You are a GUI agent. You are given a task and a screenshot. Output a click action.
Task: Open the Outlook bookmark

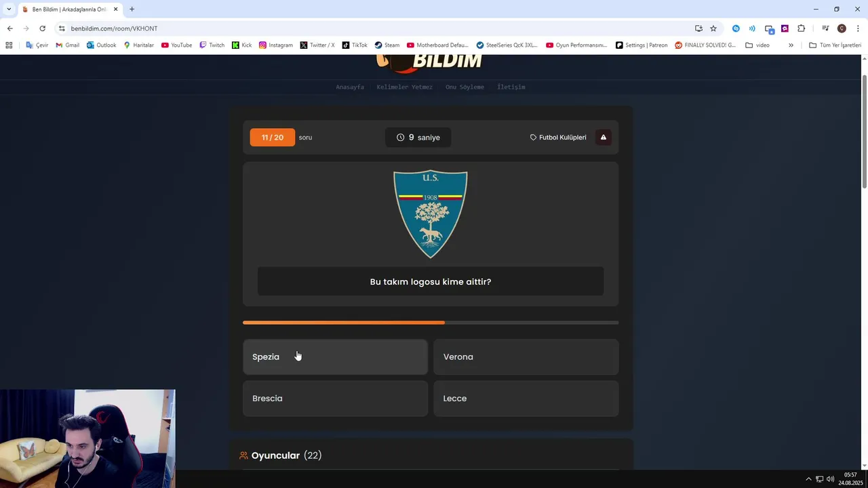101,45
